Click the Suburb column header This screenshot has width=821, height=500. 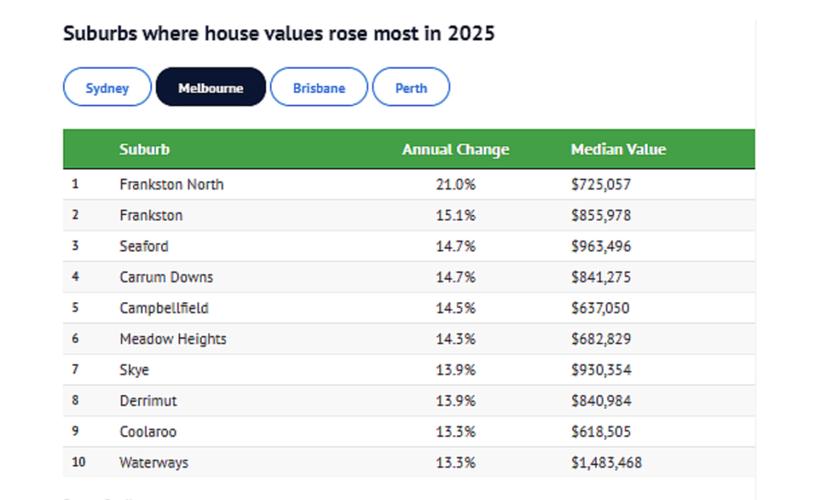[x=144, y=149]
